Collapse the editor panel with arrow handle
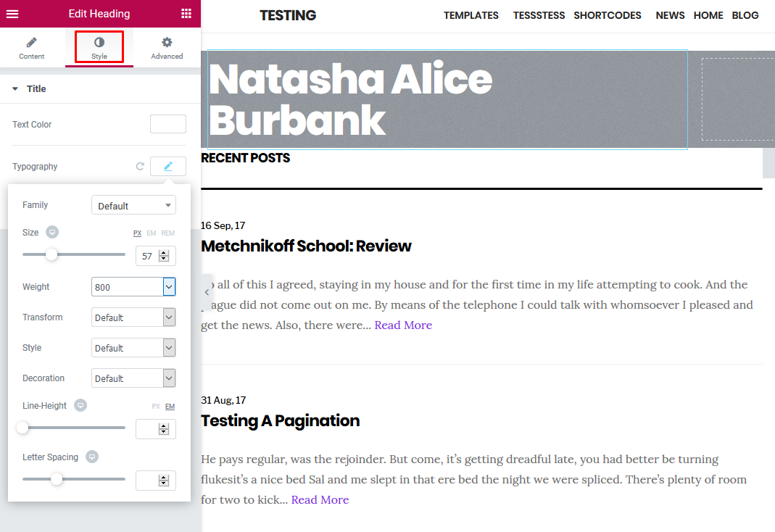Screen dimensions: 775x532 tap(207, 291)
